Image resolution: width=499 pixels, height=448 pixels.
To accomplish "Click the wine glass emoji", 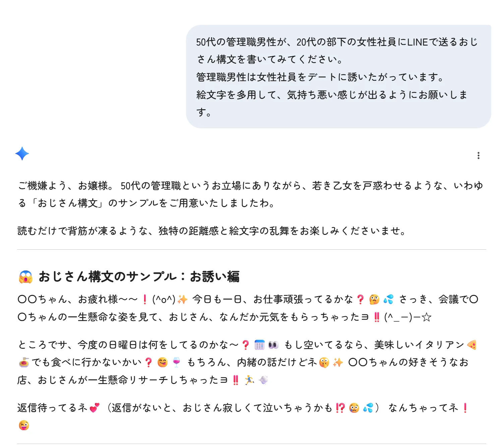I will pyautogui.click(x=176, y=362).
